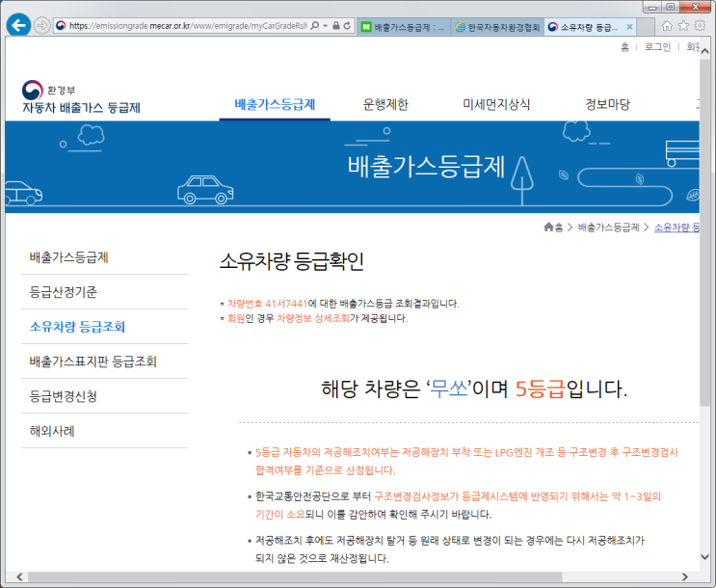This screenshot has height=588, width=716.
Task: Click the vertical scrollbar up arrow
Action: coord(705,50)
